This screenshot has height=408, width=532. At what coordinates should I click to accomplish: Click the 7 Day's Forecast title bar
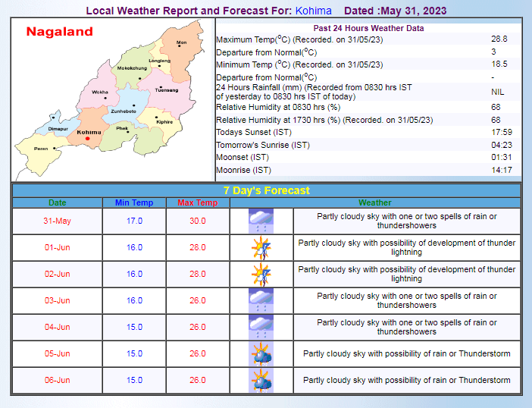[x=266, y=190]
